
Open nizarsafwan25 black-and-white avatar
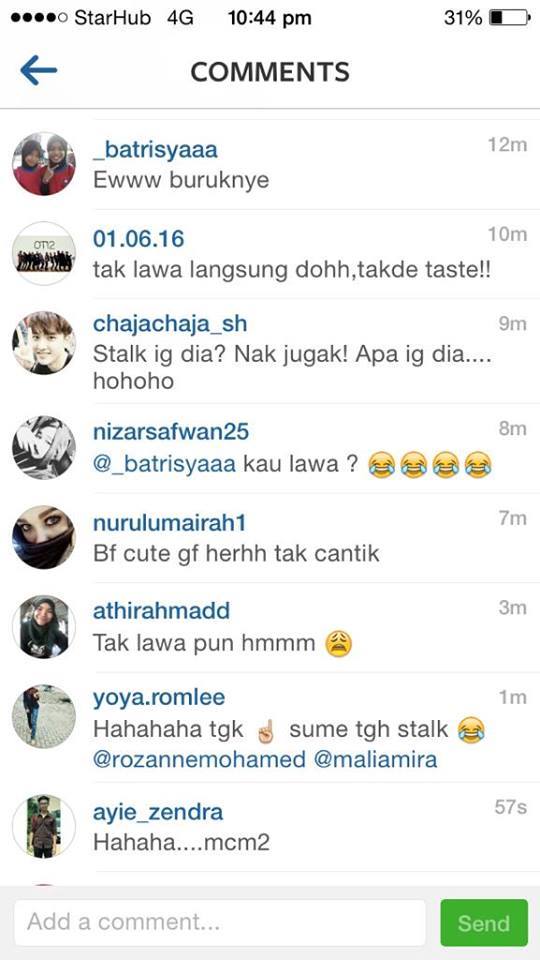44,448
